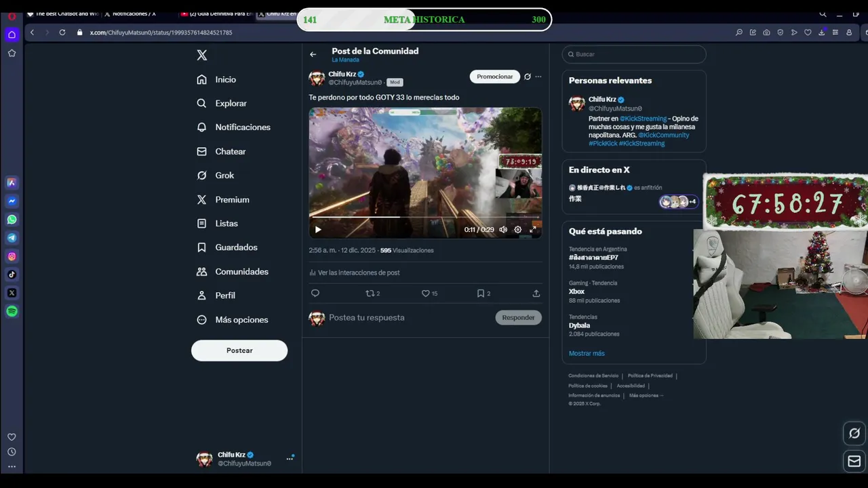868x488 pixels.
Task: Click the Responder button
Action: (519, 317)
